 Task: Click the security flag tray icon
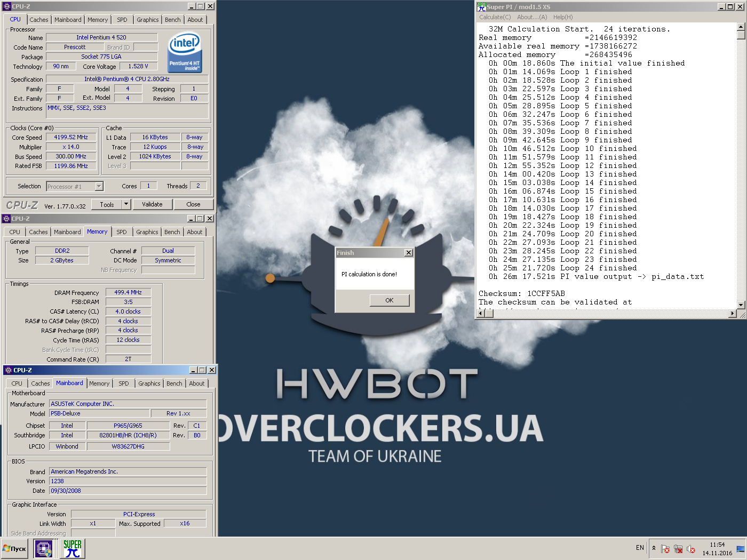[x=665, y=548]
